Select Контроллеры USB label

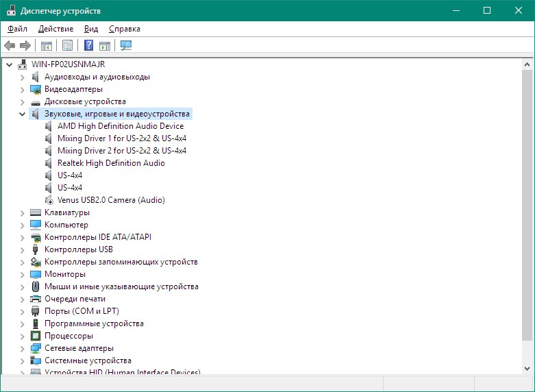79,249
